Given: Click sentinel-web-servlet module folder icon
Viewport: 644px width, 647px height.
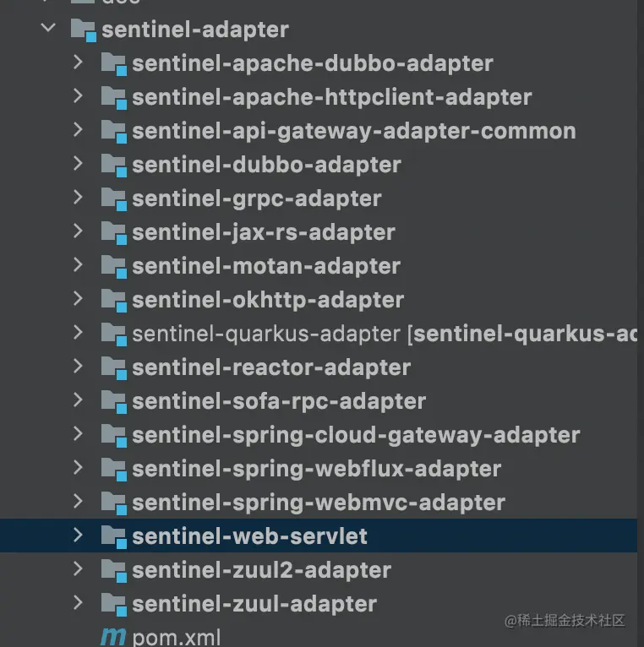Looking at the screenshot, I should point(113,536).
